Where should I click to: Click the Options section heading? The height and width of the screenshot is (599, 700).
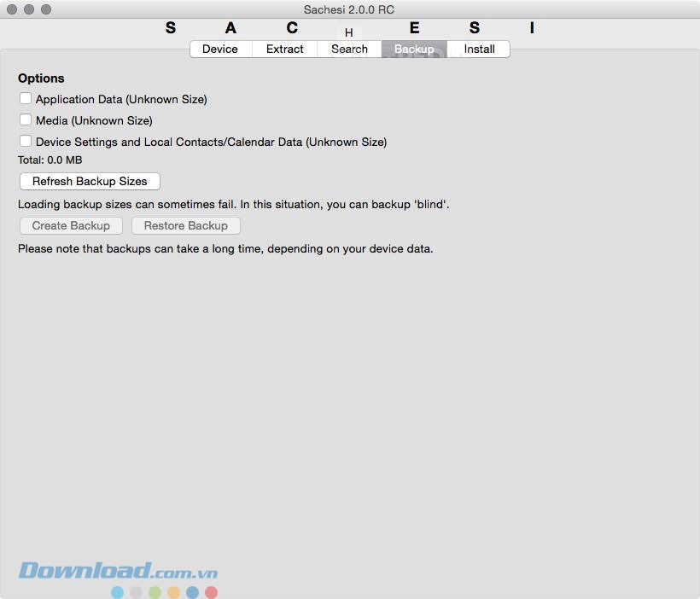pos(41,78)
